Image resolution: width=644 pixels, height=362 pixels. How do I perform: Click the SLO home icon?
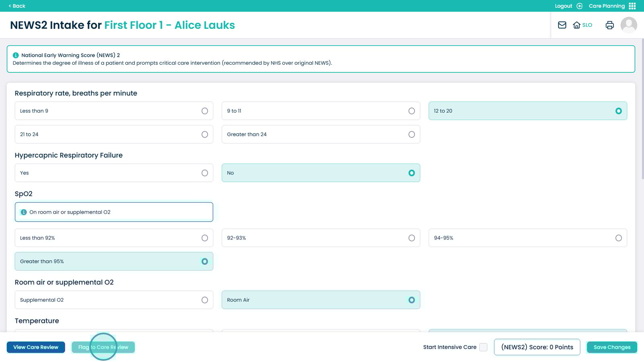pos(577,25)
